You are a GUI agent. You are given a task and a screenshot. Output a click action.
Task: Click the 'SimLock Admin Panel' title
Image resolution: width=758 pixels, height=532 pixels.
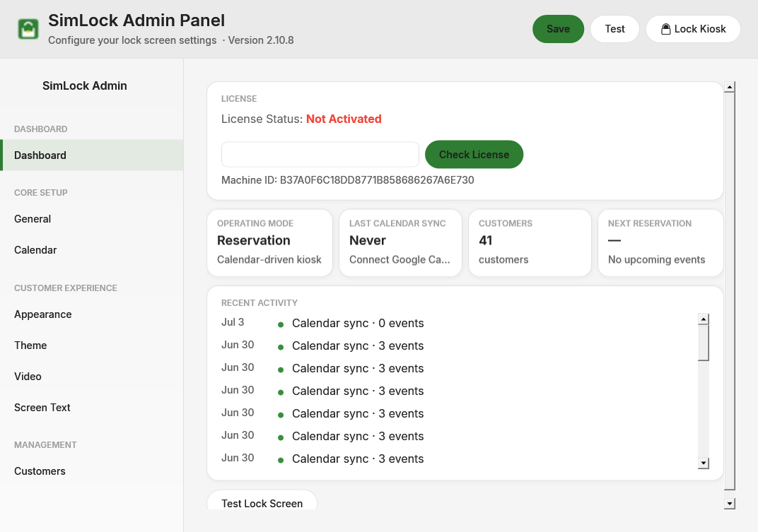click(136, 20)
